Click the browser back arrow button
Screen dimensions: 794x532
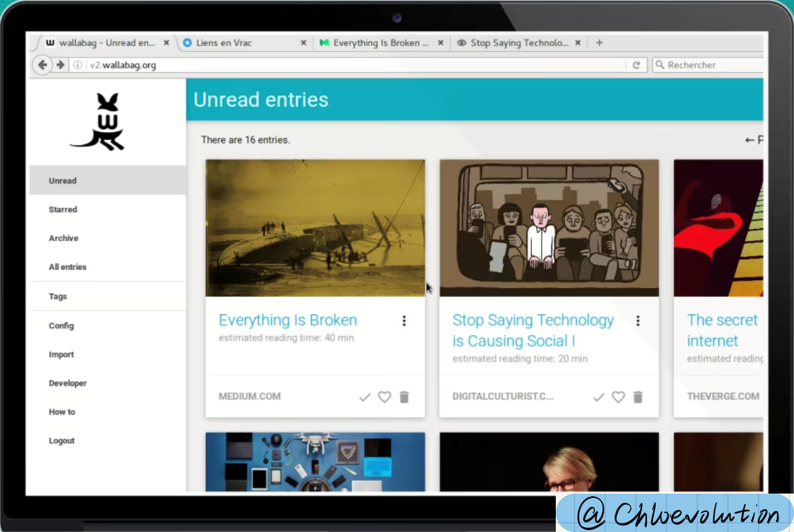(x=42, y=65)
